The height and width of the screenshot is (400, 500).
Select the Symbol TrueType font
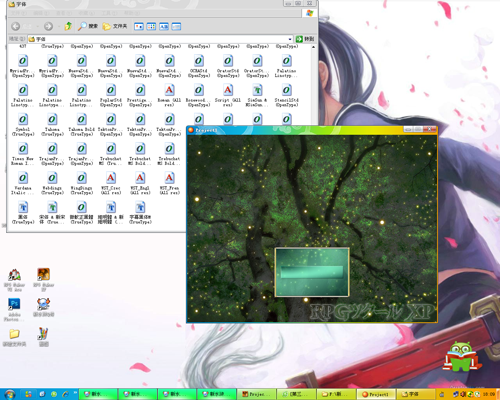coord(23,125)
